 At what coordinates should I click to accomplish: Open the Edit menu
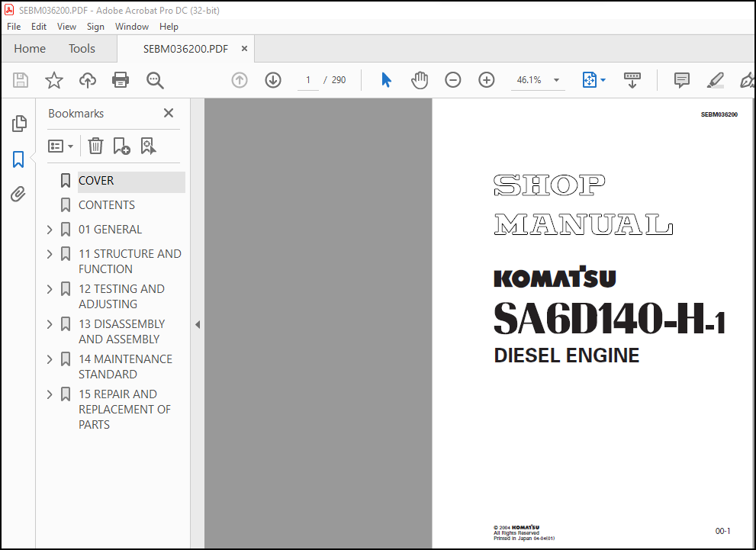point(39,27)
